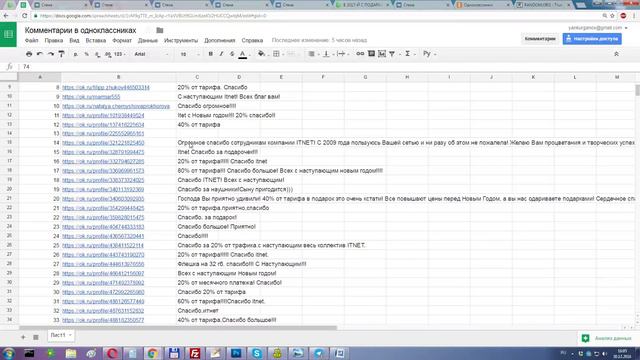Open the input language Ру dropdown
640x360 pixels.
click(x=429, y=54)
